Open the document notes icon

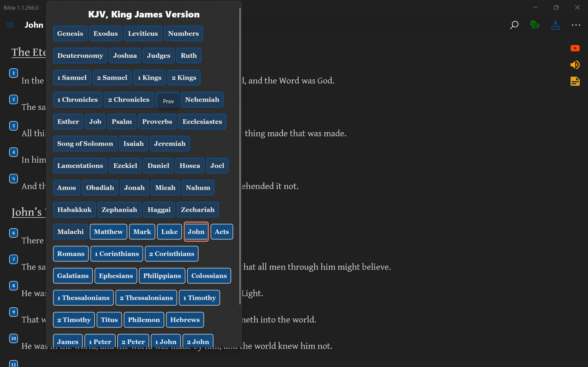click(575, 81)
